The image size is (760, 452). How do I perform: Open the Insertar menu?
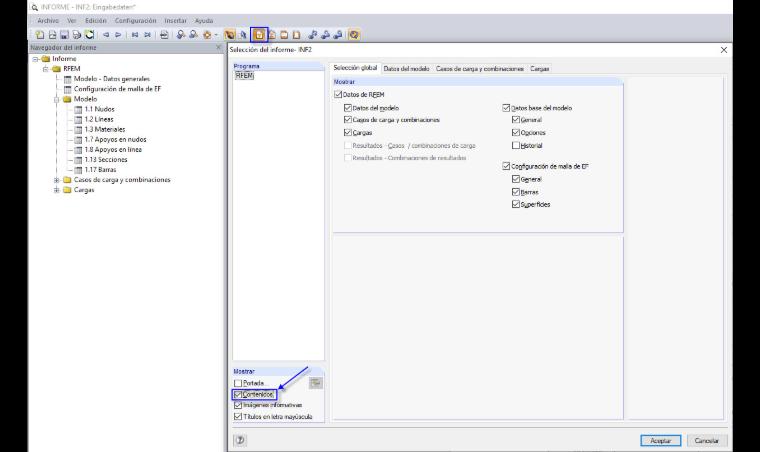click(175, 21)
